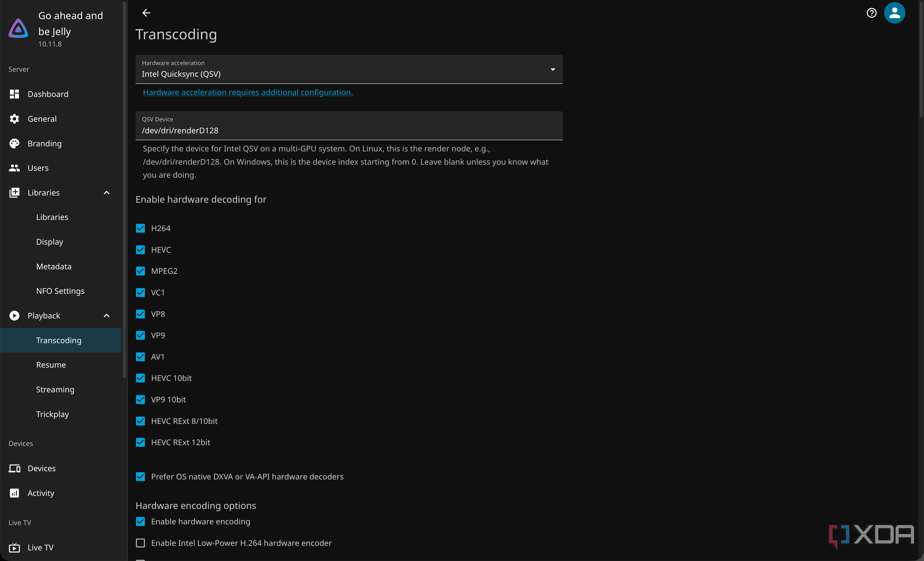Click the sidebar vertical scrollbar

coord(124,189)
